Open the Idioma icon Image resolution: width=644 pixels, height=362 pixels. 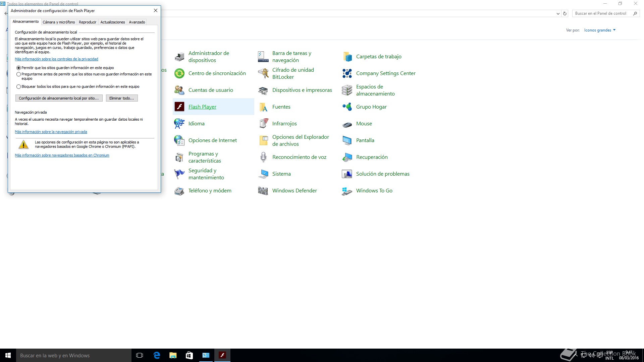click(x=179, y=124)
